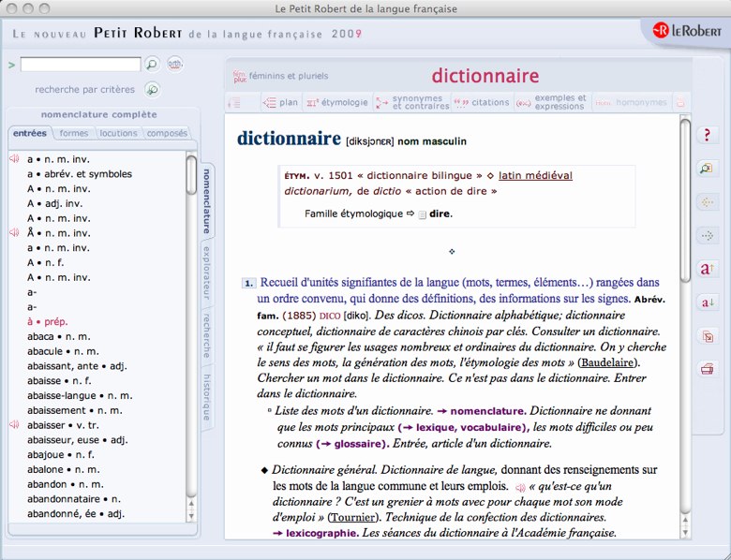
Task: Select entry 'abandonnataire • n.'
Action: (74, 499)
